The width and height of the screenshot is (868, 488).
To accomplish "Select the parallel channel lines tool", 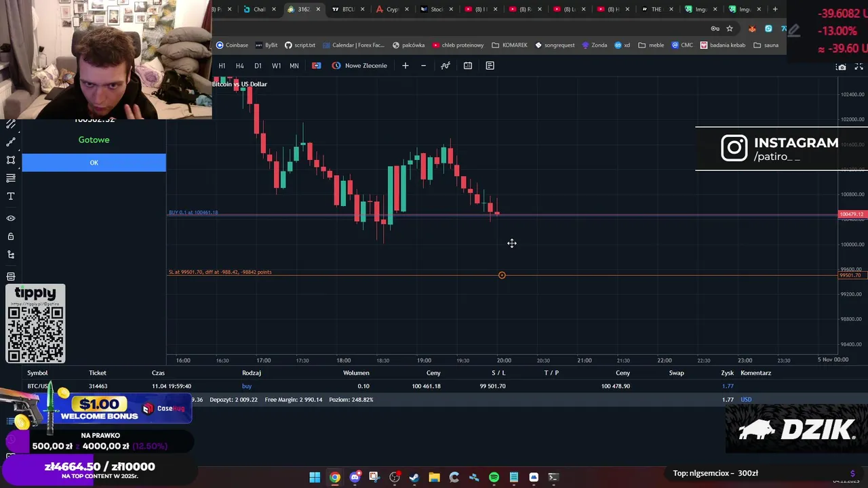I will [11, 125].
